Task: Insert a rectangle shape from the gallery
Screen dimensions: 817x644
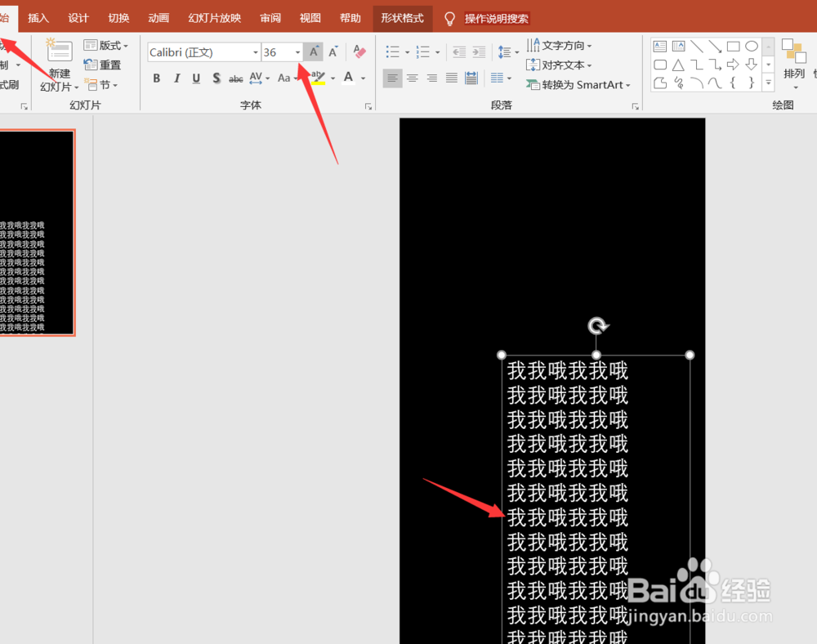Action: click(733, 46)
